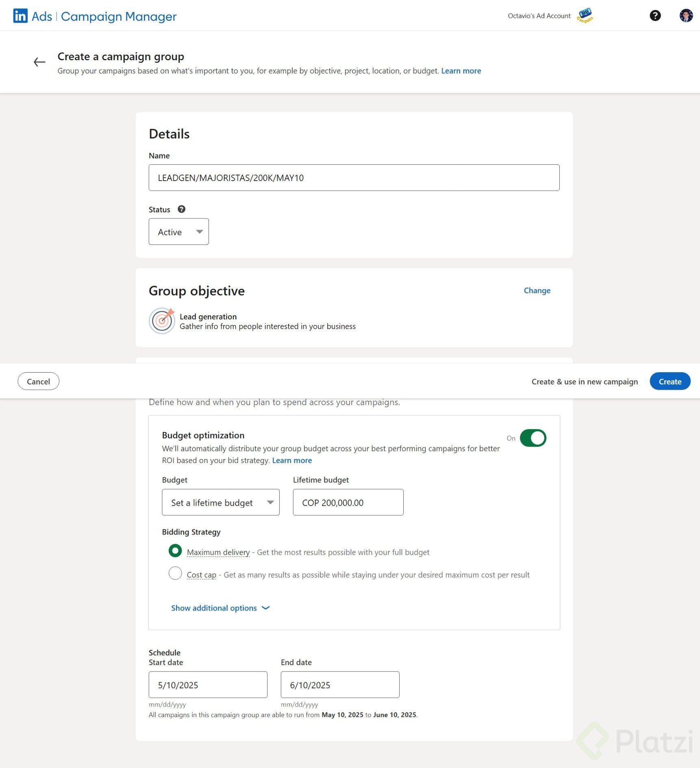Turn off the Budget optimization toggle
This screenshot has width=700, height=768.
click(x=533, y=438)
